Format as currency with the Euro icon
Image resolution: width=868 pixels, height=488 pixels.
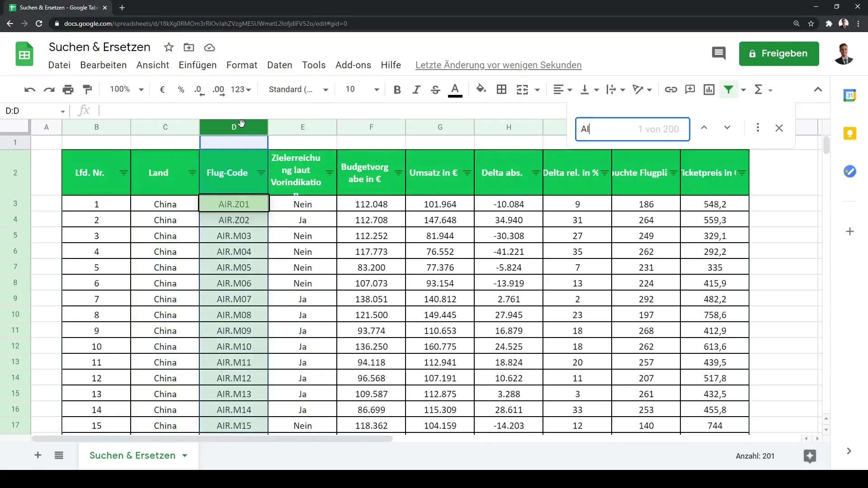(x=162, y=89)
